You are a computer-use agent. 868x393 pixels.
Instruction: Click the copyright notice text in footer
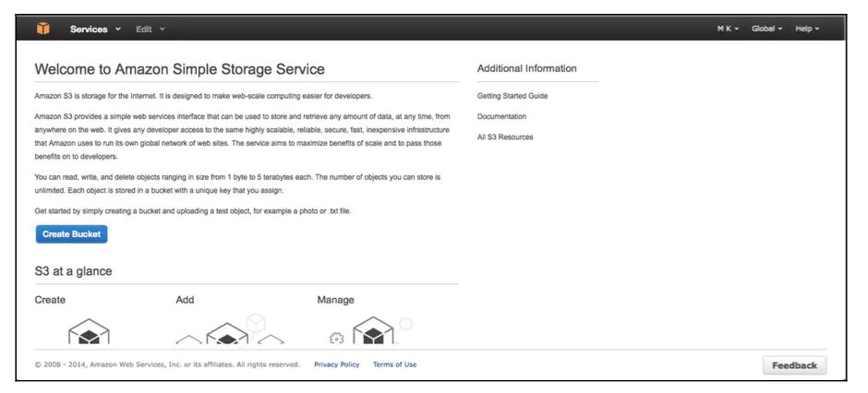[167, 364]
